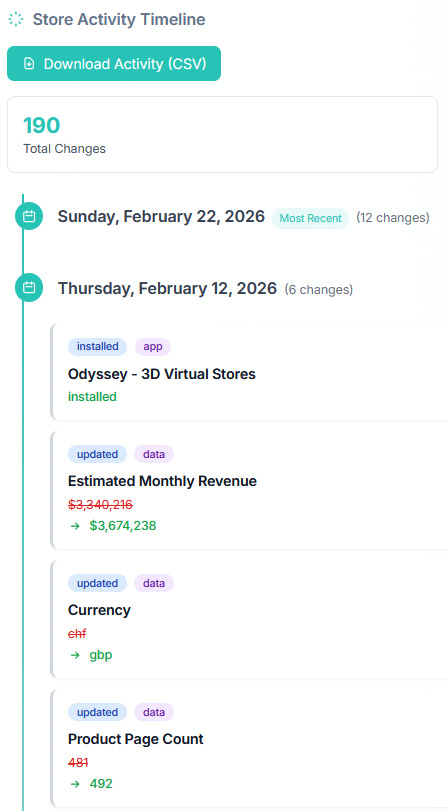The width and height of the screenshot is (448, 811).
Task: Click data tag on Product Page Count card
Action: pyautogui.click(x=154, y=712)
